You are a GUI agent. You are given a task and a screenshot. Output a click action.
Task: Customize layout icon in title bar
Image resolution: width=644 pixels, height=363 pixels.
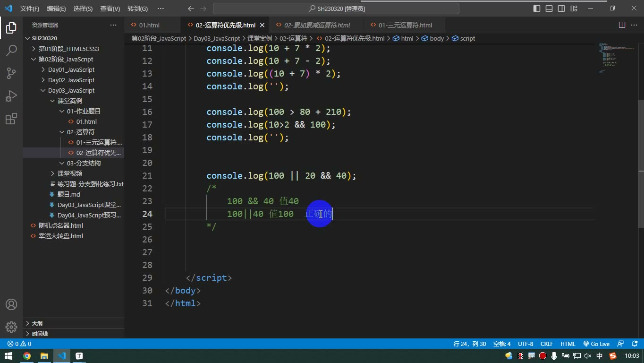pyautogui.click(x=574, y=9)
